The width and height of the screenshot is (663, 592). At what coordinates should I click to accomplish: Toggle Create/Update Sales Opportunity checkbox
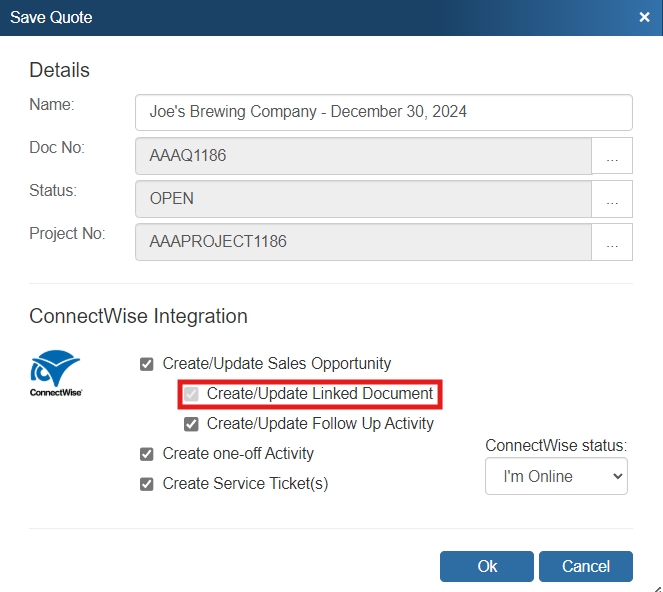coord(147,364)
